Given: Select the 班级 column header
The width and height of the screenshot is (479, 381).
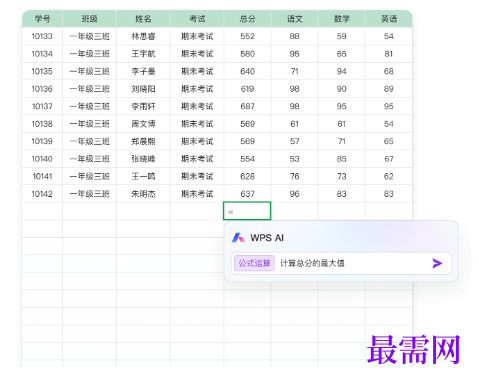Looking at the screenshot, I should 89,19.
